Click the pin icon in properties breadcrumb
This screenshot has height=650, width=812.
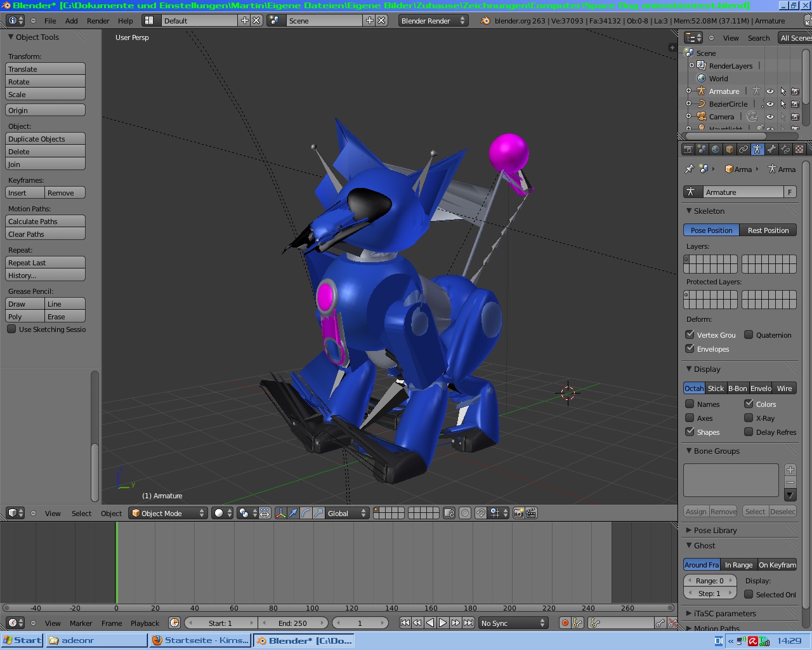pos(690,169)
